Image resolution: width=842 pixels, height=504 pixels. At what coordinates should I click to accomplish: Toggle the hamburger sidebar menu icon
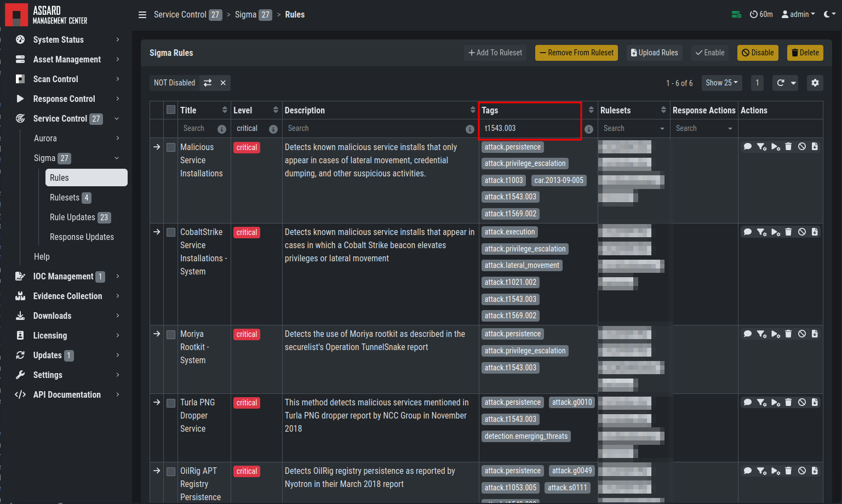click(x=142, y=15)
